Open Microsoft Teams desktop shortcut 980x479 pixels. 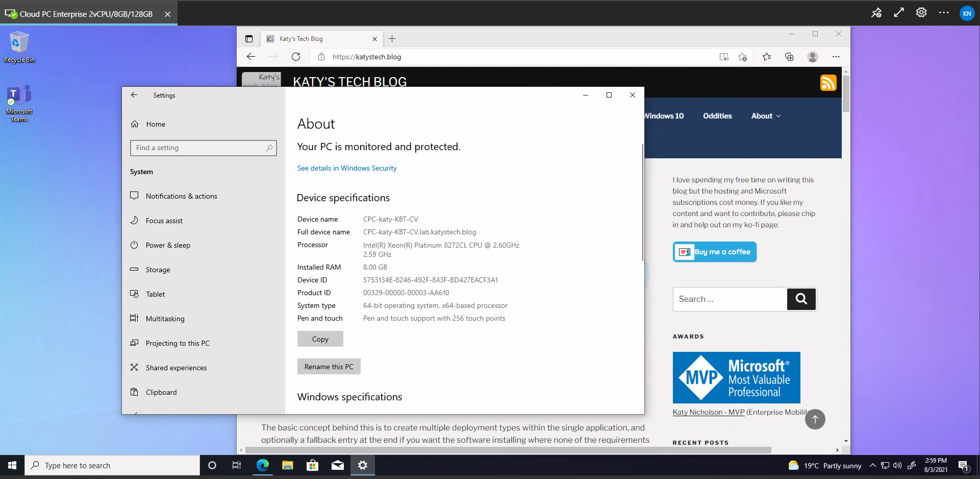(19, 103)
